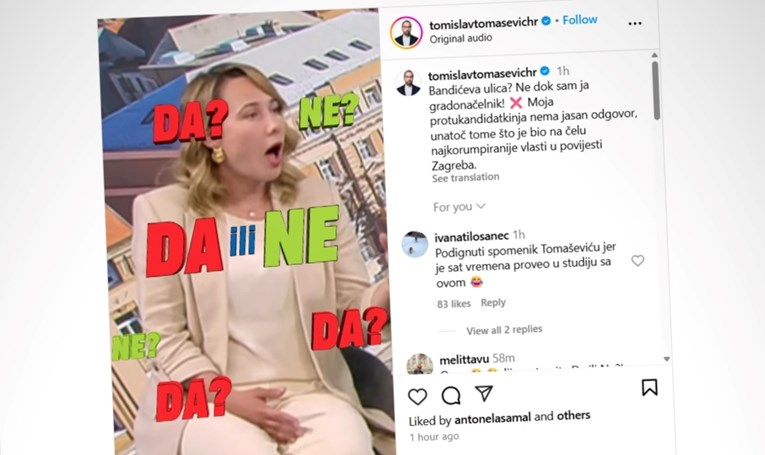Open the melittavu avatar
This screenshot has width=765, height=455.
coord(420,364)
